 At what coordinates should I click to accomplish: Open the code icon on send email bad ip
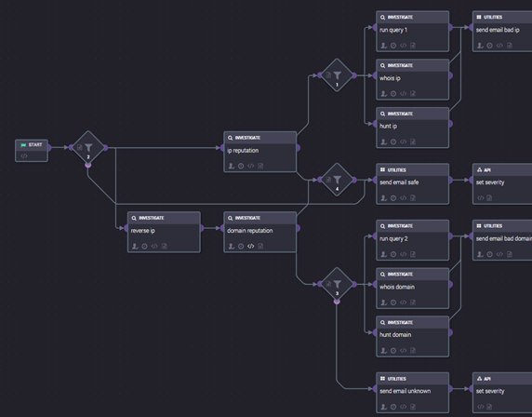[x=499, y=46]
